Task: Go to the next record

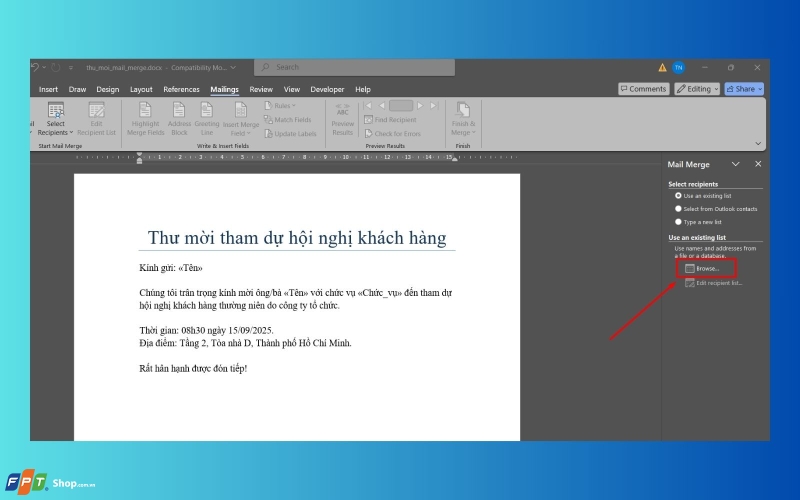Action: pos(420,106)
